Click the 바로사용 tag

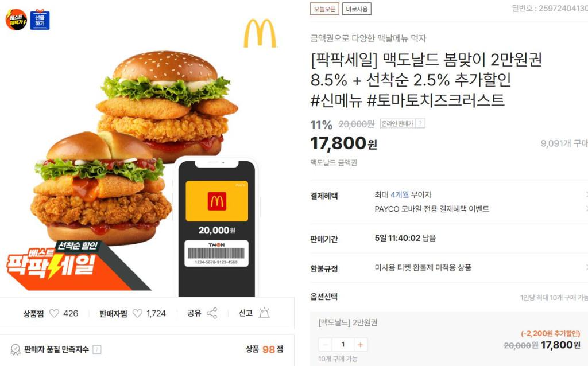tap(357, 9)
